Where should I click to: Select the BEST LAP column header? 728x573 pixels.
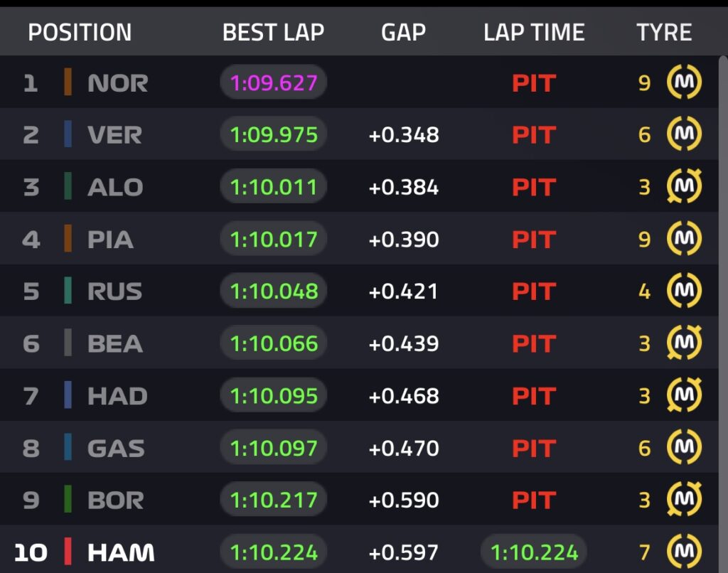(273, 33)
